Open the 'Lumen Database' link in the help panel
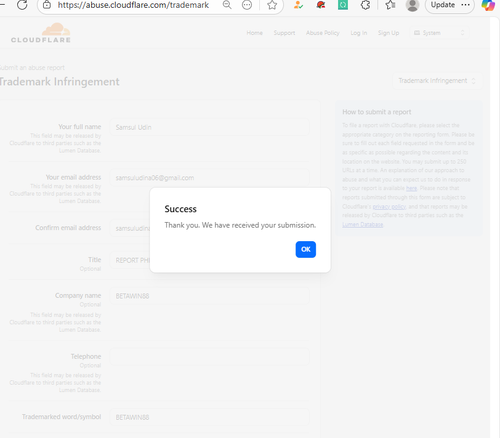The width and height of the screenshot is (500, 438). (x=363, y=225)
